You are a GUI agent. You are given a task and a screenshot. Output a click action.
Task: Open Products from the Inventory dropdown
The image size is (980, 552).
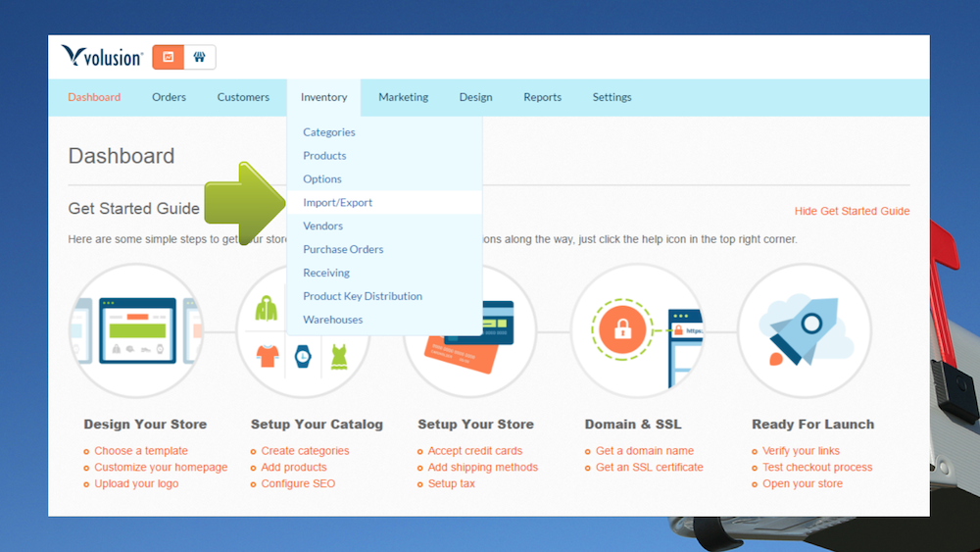tap(324, 156)
